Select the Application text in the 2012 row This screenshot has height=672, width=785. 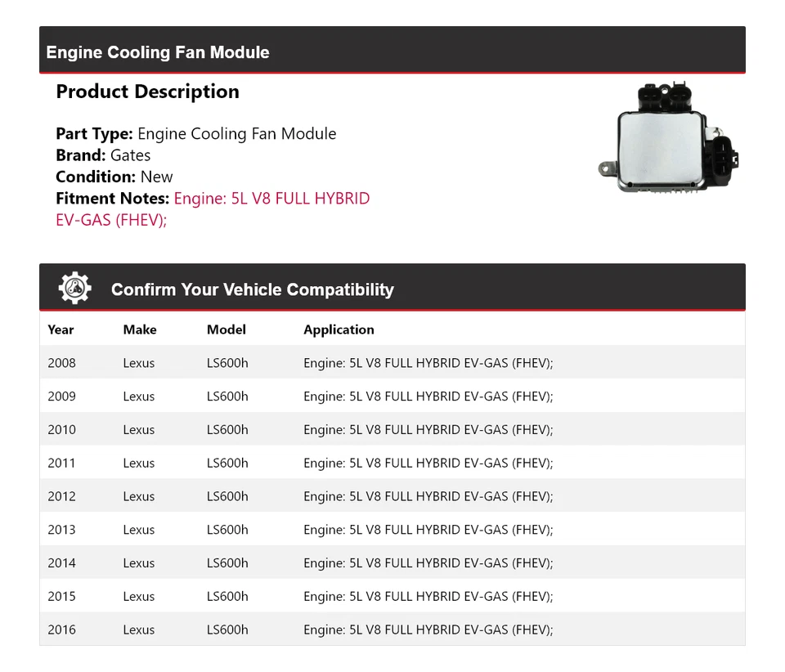[428, 497]
